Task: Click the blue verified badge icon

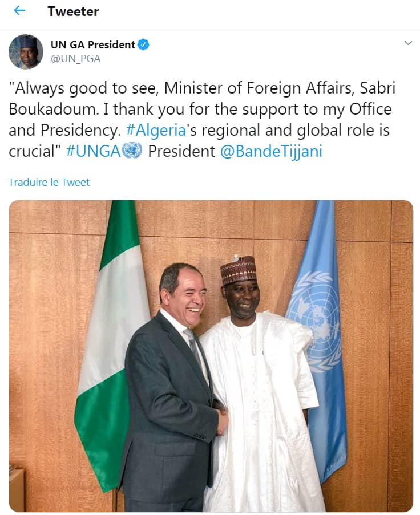Action: point(144,45)
